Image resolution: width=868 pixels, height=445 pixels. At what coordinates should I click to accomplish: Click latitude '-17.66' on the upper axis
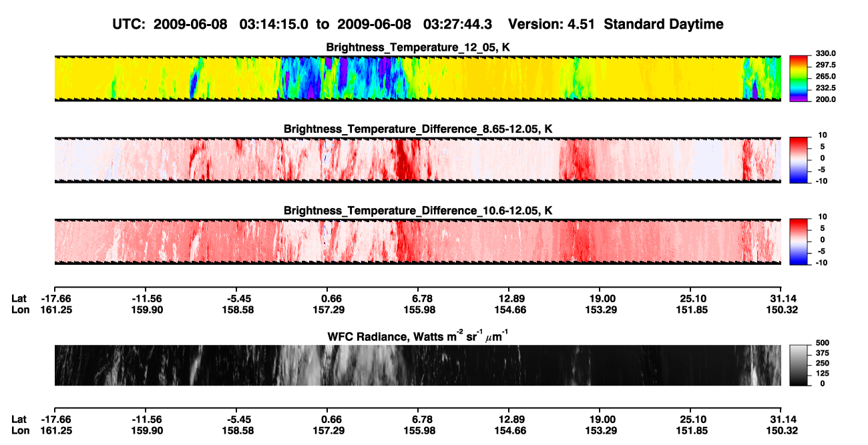[x=57, y=298]
